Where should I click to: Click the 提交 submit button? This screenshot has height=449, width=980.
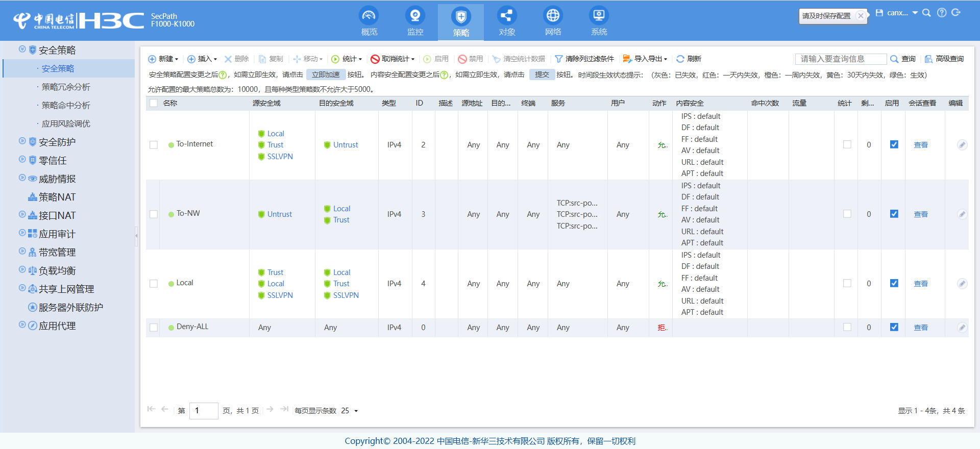(542, 75)
